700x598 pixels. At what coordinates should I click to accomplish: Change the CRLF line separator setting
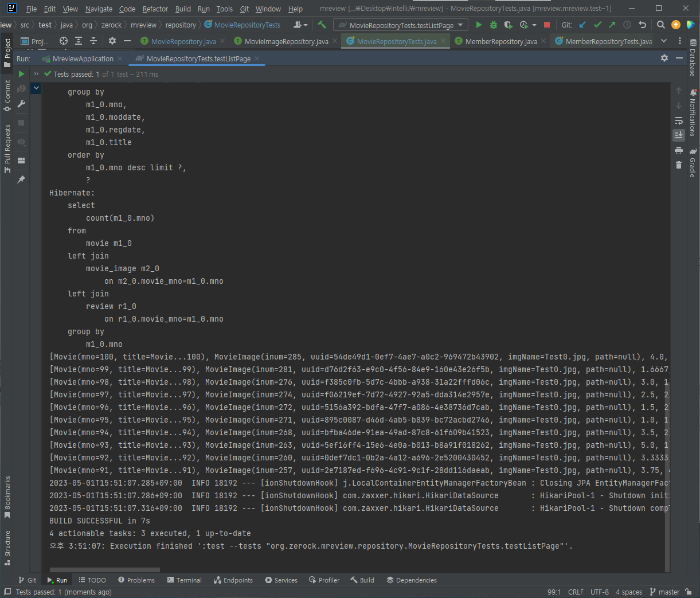point(576,592)
